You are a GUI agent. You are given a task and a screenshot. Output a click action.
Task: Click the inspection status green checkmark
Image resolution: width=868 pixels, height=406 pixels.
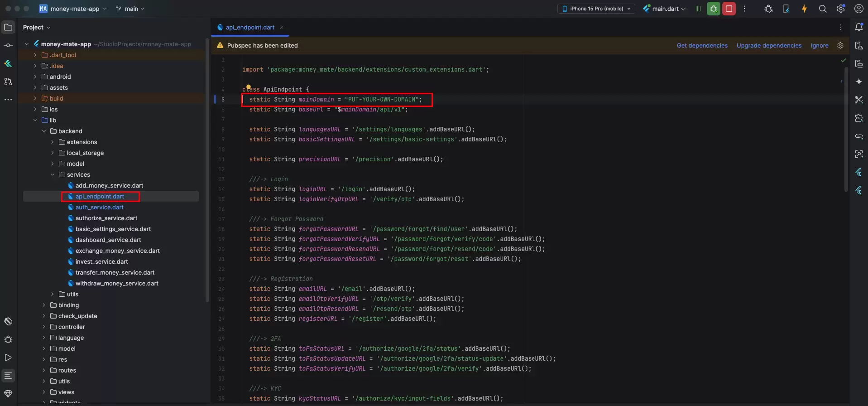(x=843, y=60)
